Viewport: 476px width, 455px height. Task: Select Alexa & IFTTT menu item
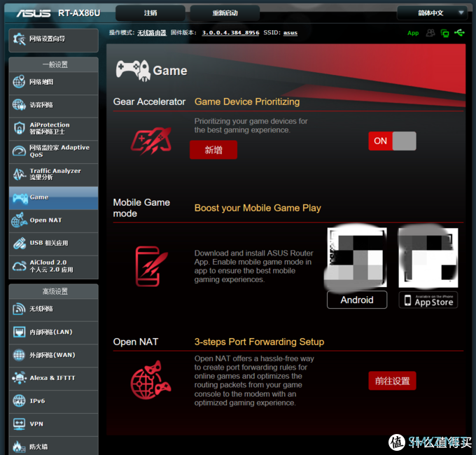[x=54, y=379]
